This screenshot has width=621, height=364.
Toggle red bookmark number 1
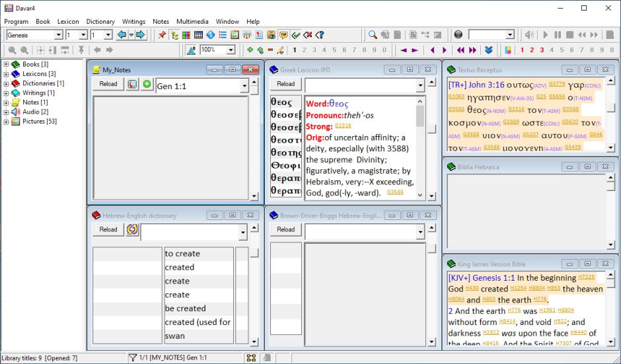tap(522, 50)
